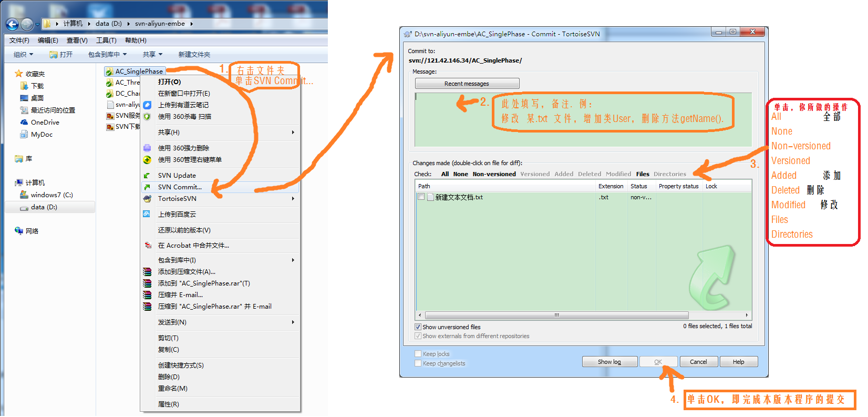Image resolution: width=868 pixels, height=417 pixels.
Task: Click the All check filter link
Action: (x=445, y=174)
